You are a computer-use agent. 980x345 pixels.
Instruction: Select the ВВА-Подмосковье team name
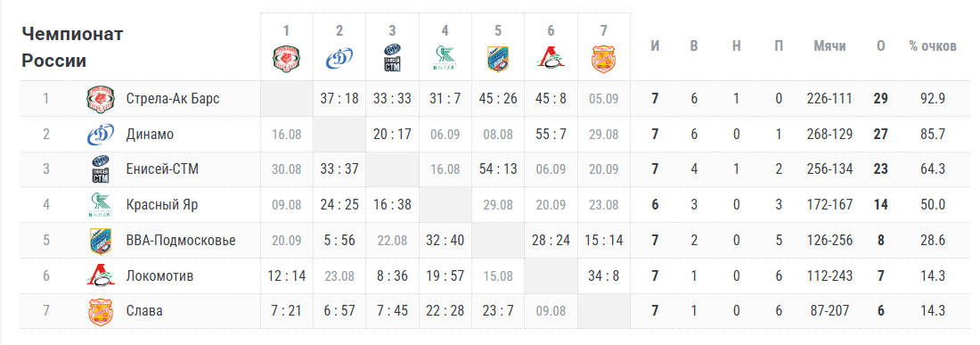[x=181, y=240]
